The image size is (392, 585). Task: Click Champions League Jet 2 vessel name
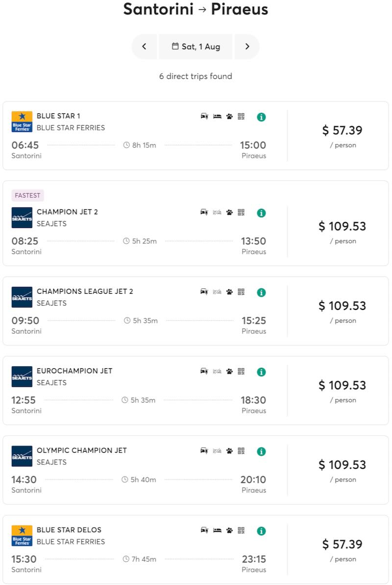coord(85,291)
